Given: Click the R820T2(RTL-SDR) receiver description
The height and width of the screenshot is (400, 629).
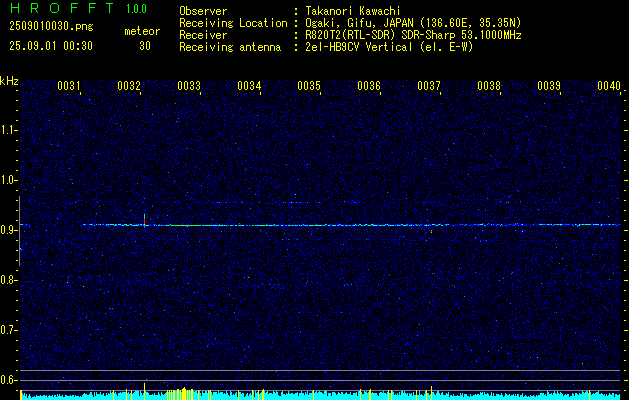Looking at the screenshot, I should pos(413,35).
